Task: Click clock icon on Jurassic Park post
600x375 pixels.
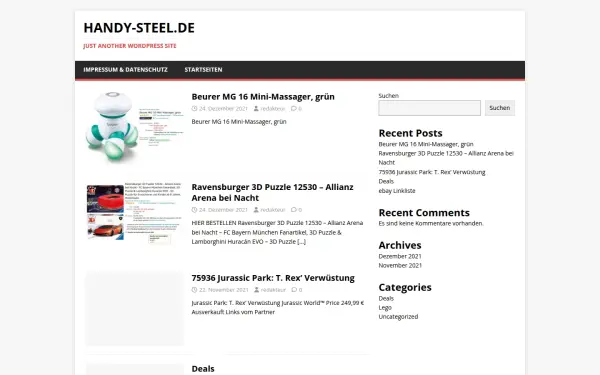Action: tap(194, 290)
